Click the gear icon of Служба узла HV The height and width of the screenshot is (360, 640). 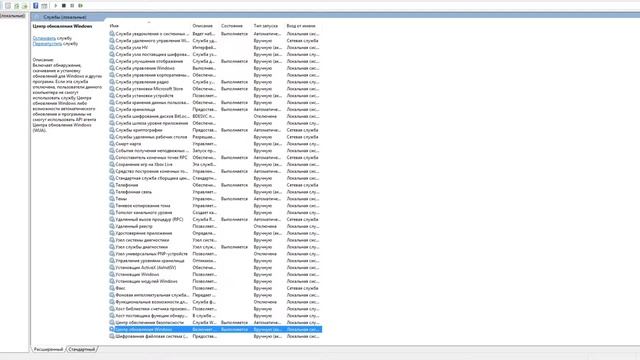click(x=112, y=47)
